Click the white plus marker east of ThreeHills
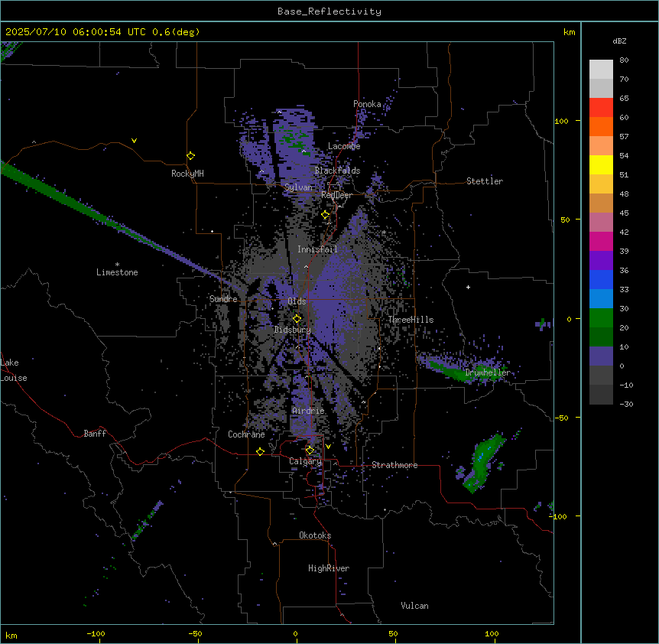 tap(468, 287)
